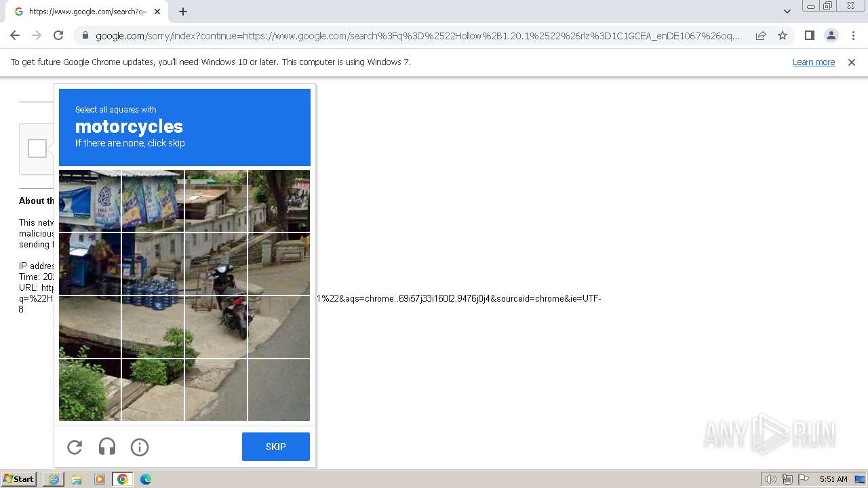Open Chrome three-dot menu
868x488 pixels.
[853, 35]
